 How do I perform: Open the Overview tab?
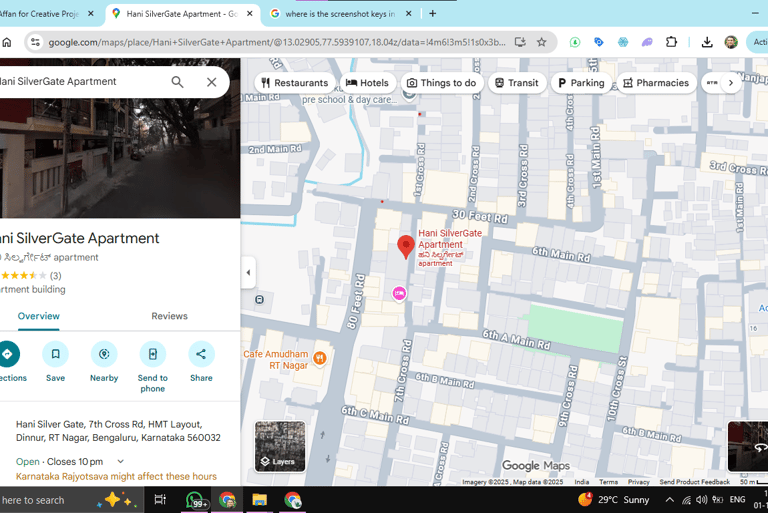pos(39,316)
